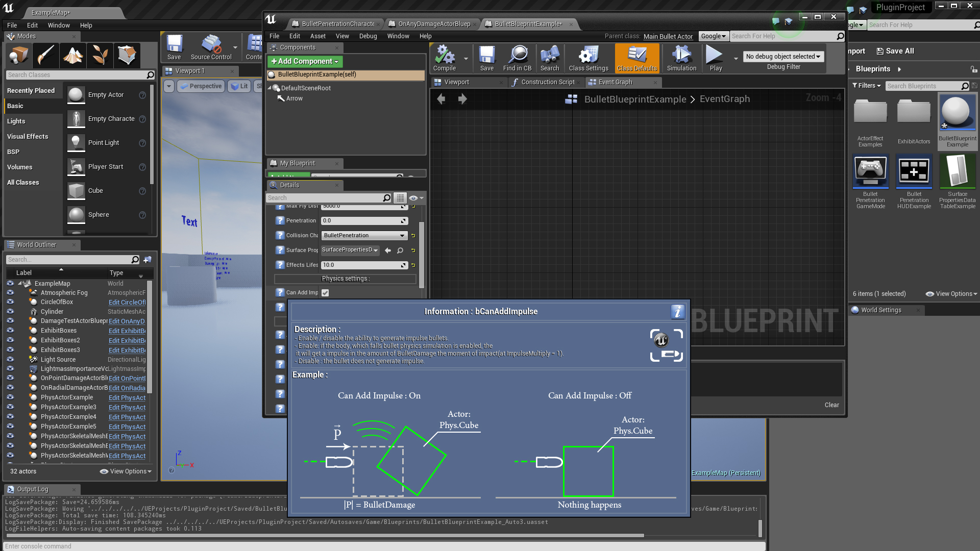This screenshot has height=551, width=980.
Task: Select Class Defaults toolbar button
Action: coord(636,58)
